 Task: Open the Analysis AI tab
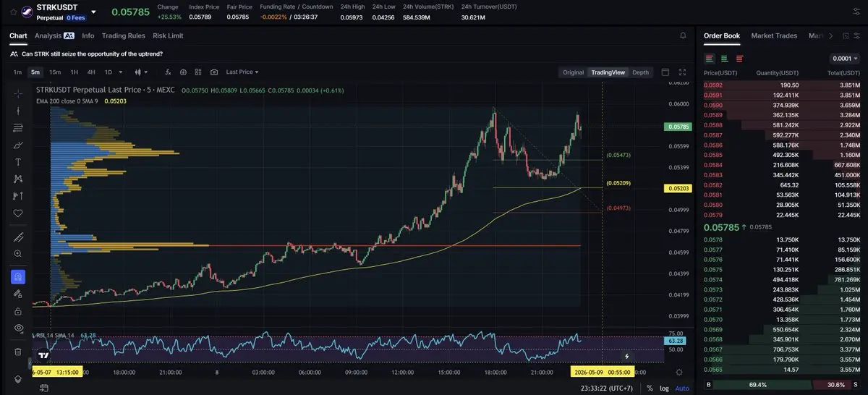pos(54,35)
